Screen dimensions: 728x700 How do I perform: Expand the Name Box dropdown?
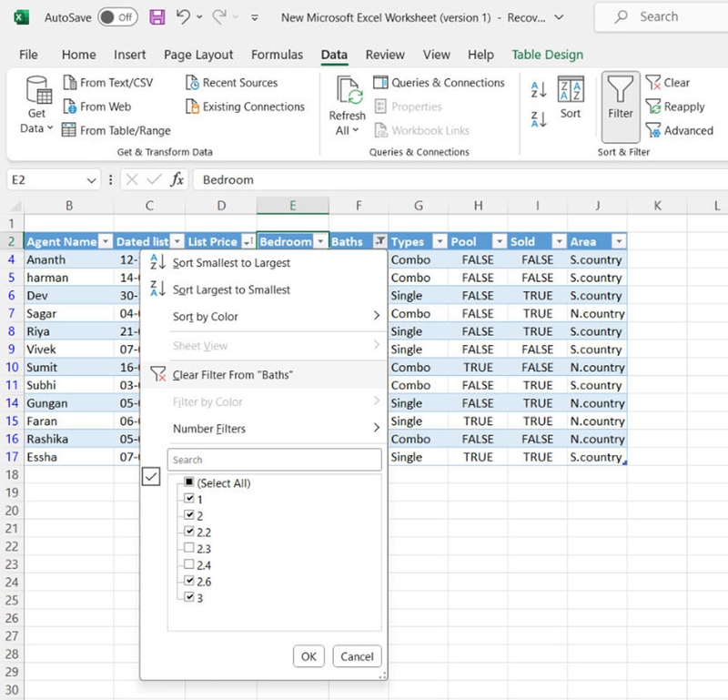92,180
